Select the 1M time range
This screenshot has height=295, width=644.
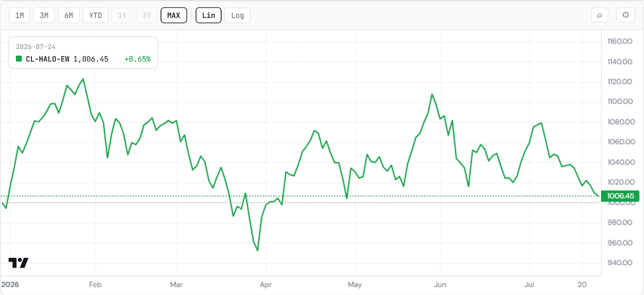[19, 15]
